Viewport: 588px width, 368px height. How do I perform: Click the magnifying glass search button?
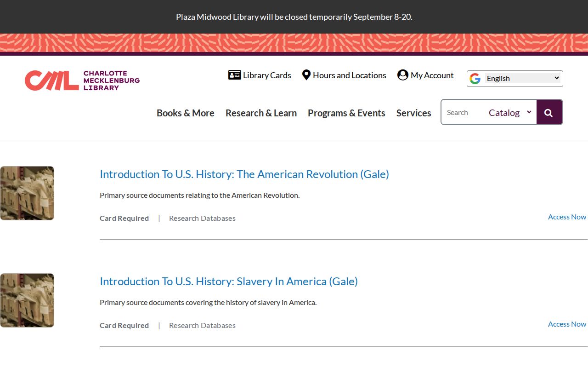(549, 112)
